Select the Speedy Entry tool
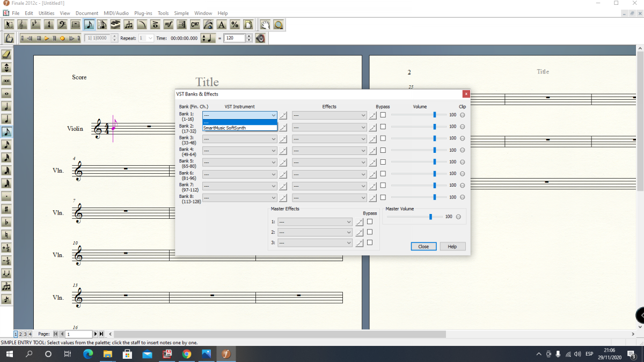Image resolution: width=644 pixels, height=362 pixels. coord(103,25)
